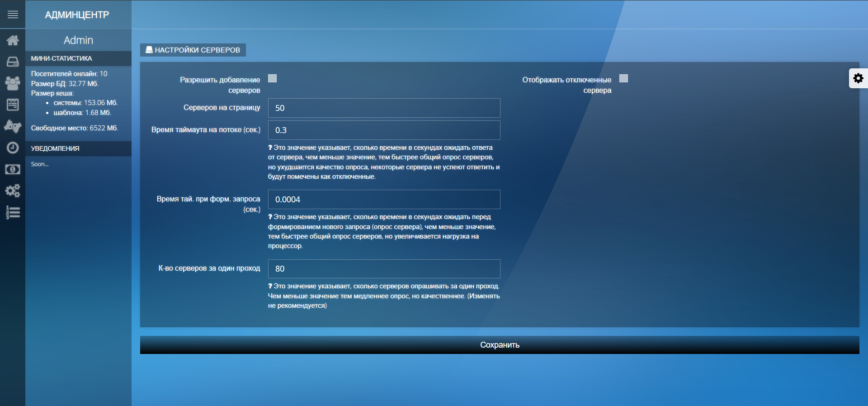Enable 'Разрешить добавление серверов' checkbox
Screen dimensions: 868x406
point(272,78)
